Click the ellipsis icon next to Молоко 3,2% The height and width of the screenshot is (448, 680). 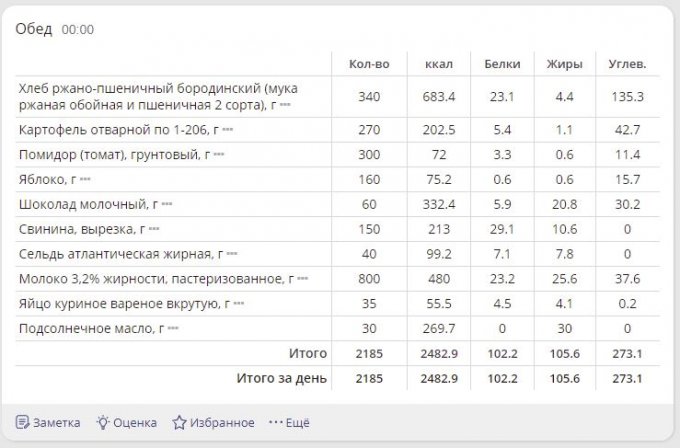tap(302, 280)
